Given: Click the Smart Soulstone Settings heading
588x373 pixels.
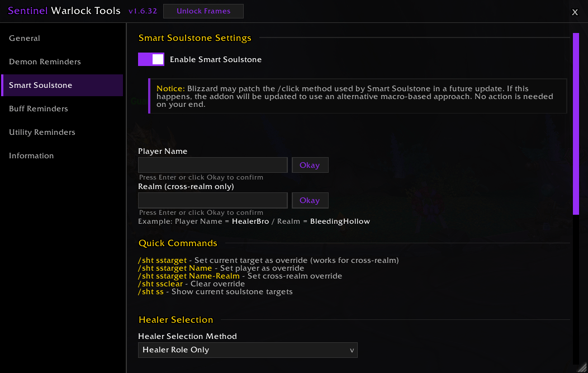Looking at the screenshot, I should (x=195, y=38).
